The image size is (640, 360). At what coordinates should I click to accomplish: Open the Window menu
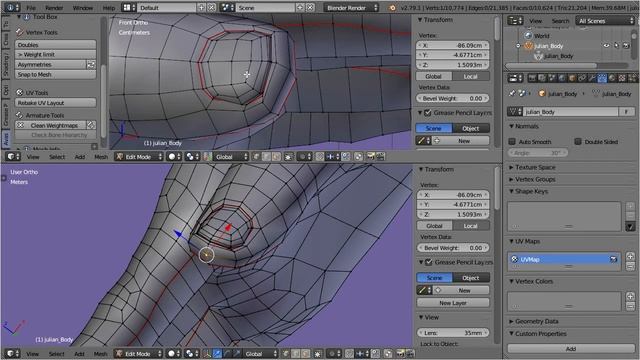coord(83,8)
